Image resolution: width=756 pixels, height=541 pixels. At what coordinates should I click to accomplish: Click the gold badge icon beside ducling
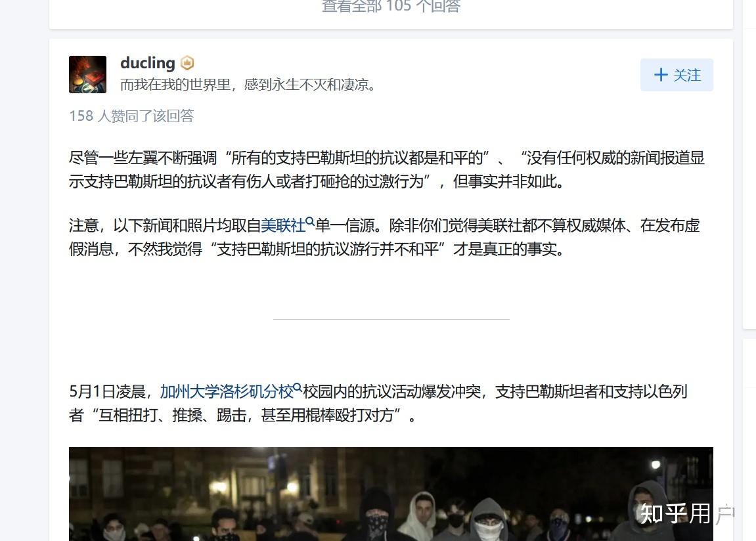tap(187, 62)
